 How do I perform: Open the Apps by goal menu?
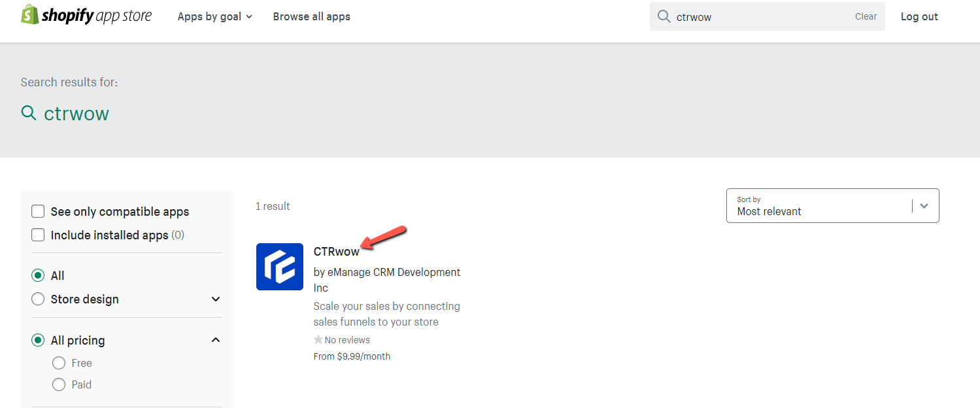[215, 16]
